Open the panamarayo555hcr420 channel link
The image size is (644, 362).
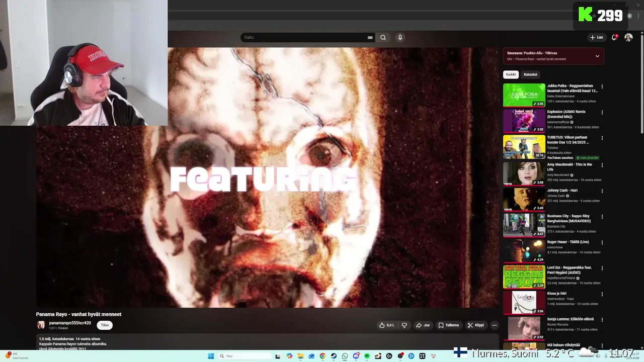pyautogui.click(x=70, y=323)
